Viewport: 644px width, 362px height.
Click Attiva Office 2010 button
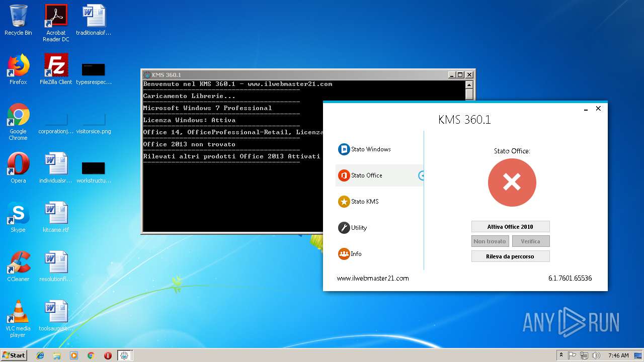[510, 227]
